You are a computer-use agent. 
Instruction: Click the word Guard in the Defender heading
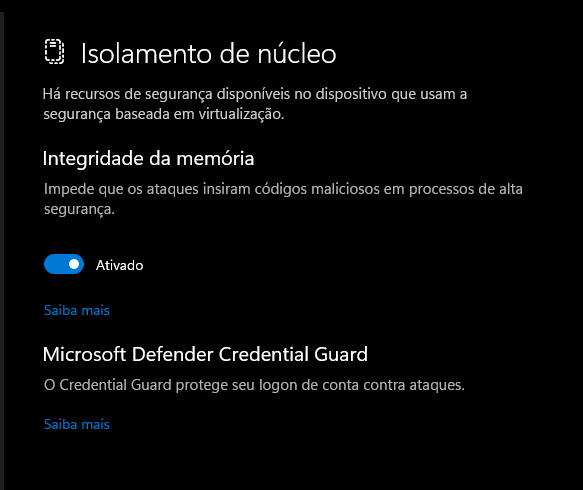pos(341,354)
